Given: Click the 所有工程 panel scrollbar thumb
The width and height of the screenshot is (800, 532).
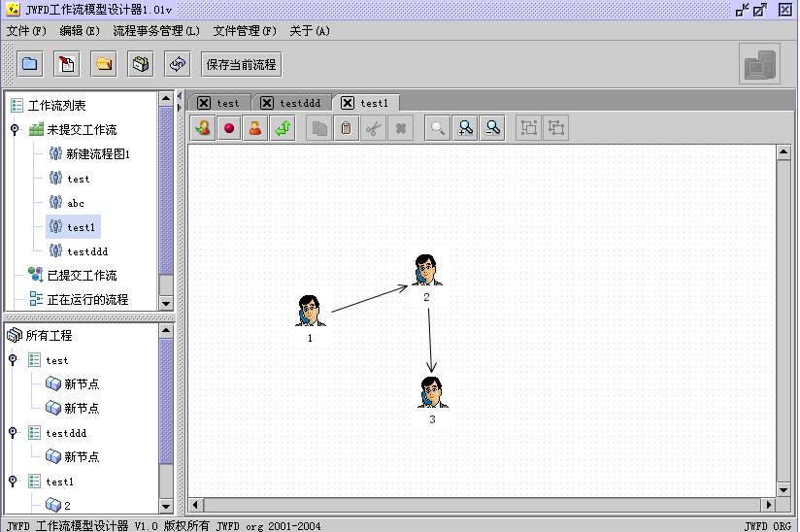Looking at the screenshot, I should pyautogui.click(x=166, y=401).
